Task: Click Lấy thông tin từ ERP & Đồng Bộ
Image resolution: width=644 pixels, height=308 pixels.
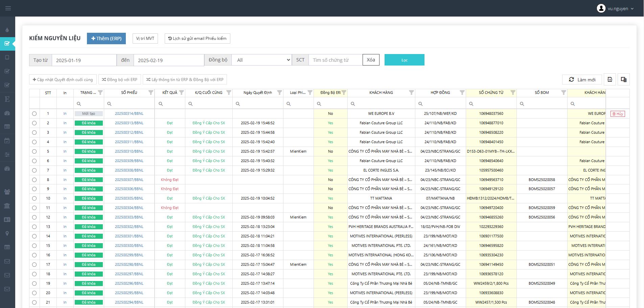Action: click(x=185, y=80)
